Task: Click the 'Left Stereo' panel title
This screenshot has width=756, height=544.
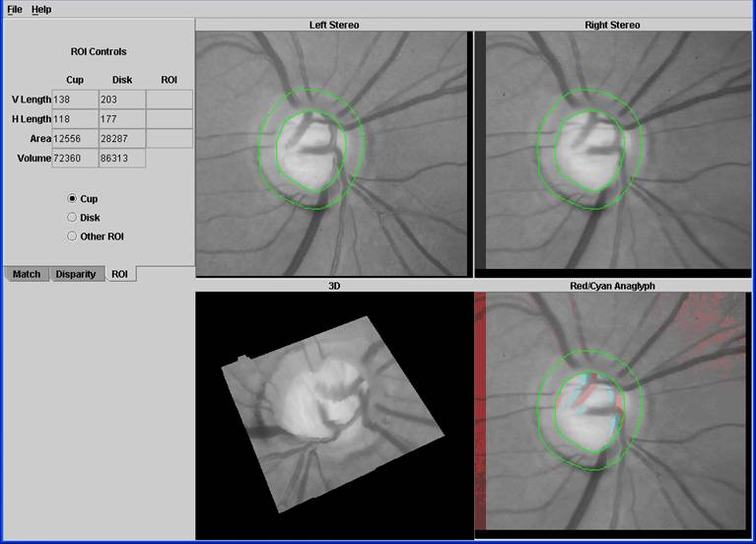Action: tap(334, 25)
